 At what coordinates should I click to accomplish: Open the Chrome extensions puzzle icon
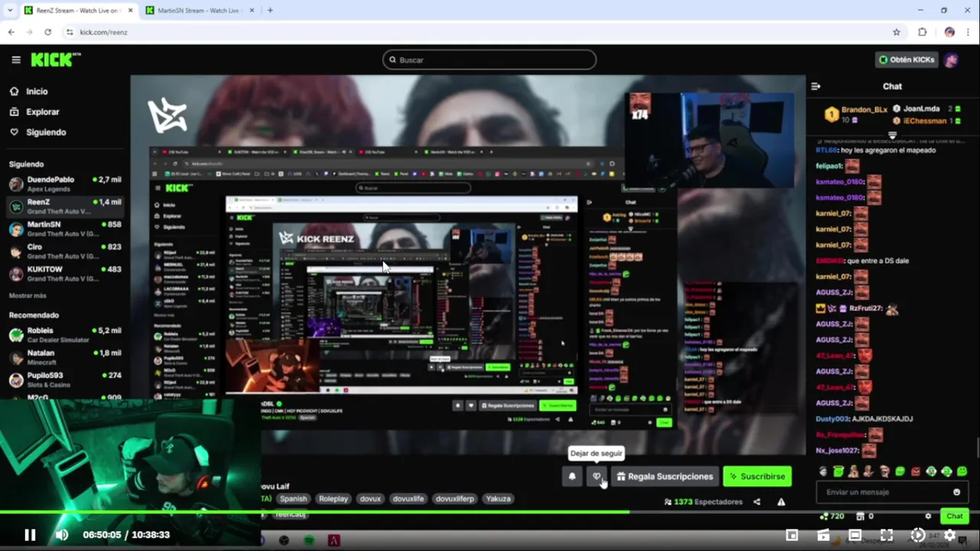(922, 32)
